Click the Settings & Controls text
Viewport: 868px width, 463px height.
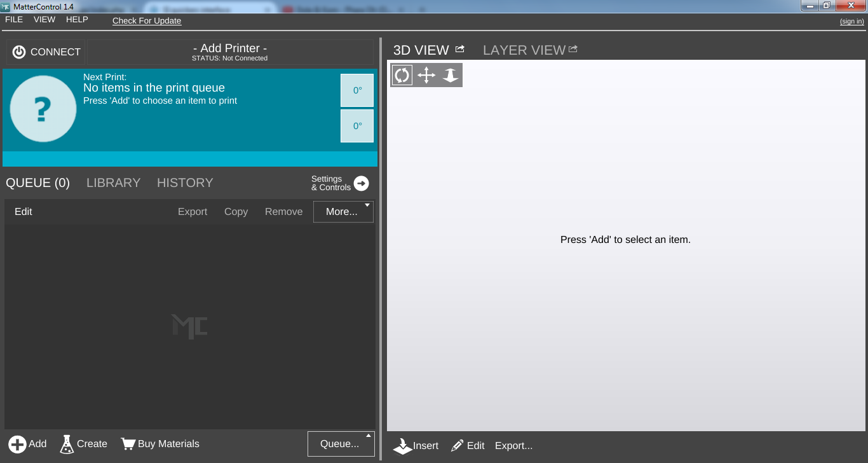pos(331,183)
